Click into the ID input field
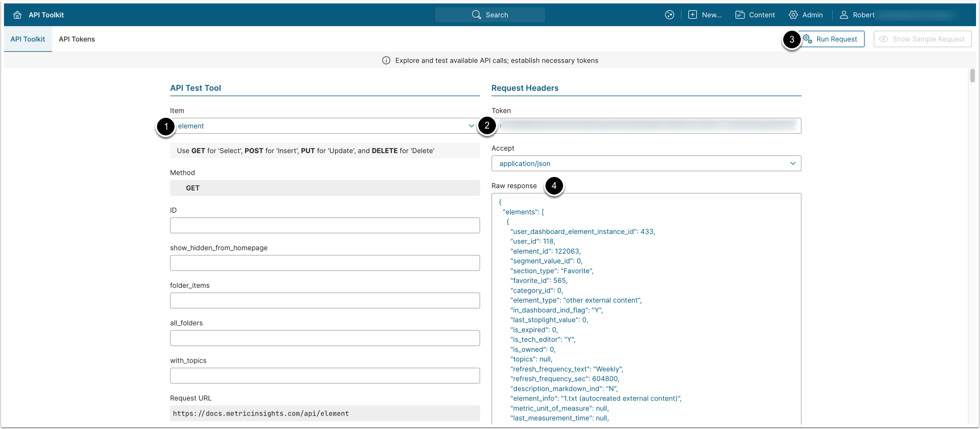980x429 pixels. [325, 225]
